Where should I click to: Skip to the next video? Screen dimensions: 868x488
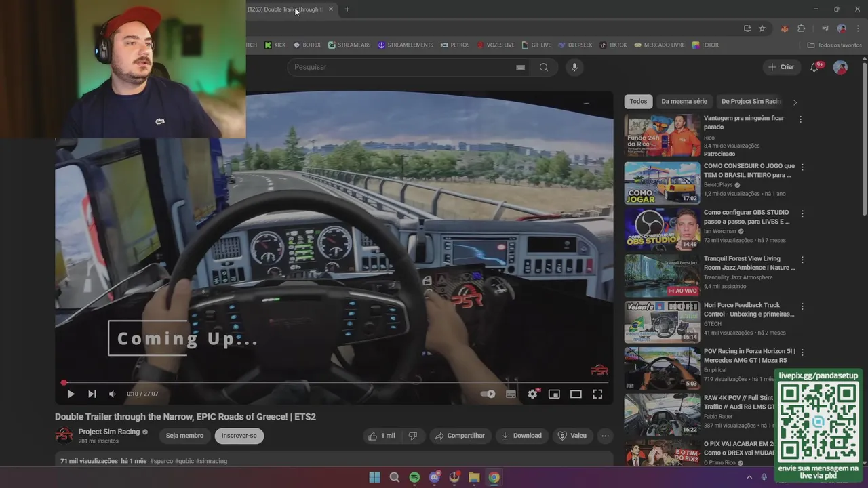pos(92,394)
